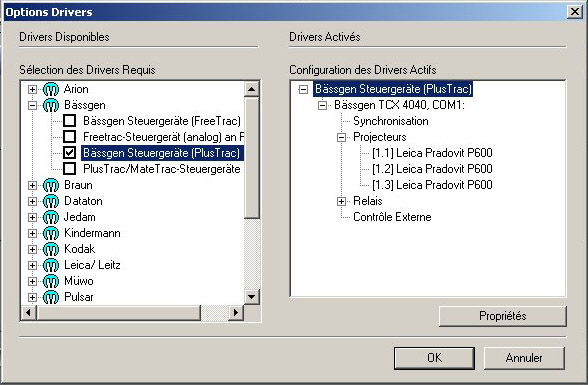
Task: Click driver list scroll left arrow
Action: pos(28,312)
